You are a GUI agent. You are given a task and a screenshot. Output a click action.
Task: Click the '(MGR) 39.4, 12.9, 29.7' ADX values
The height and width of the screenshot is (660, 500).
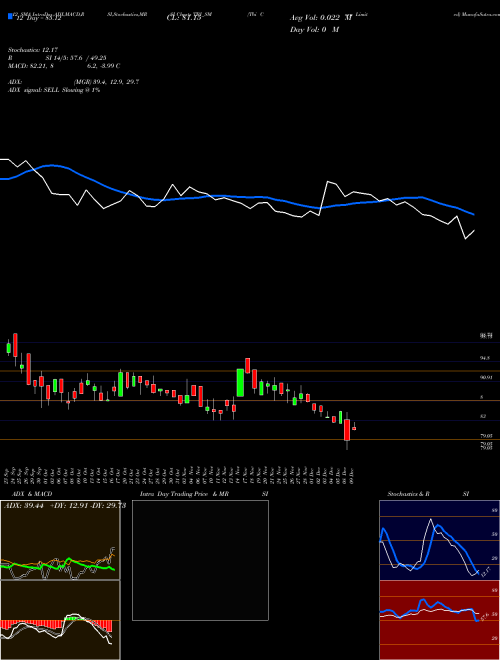[106, 82]
